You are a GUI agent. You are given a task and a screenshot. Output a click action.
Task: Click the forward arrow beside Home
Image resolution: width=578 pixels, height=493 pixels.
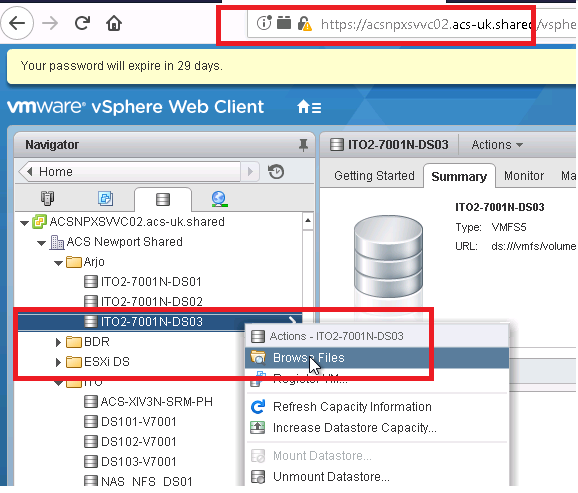(x=250, y=172)
